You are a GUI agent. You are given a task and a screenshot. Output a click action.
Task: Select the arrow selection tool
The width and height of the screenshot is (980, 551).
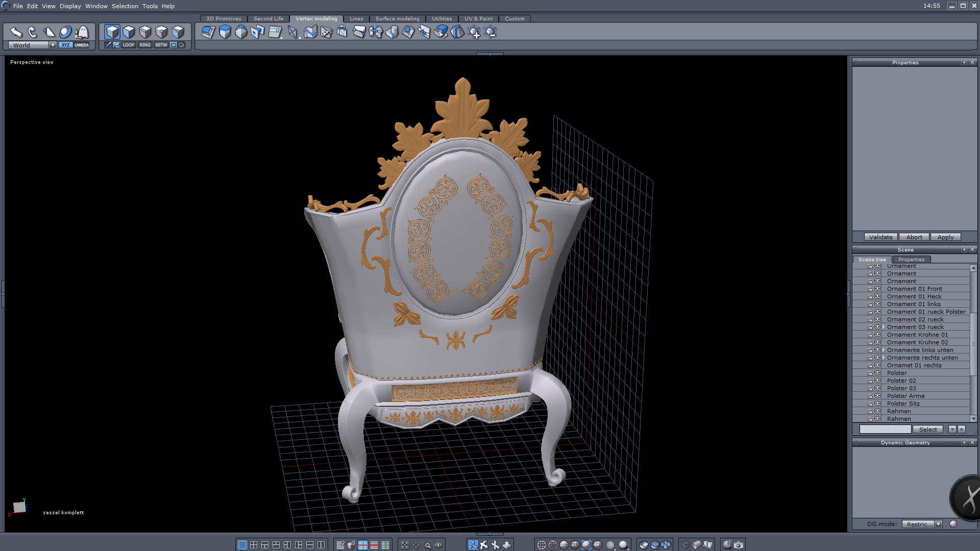(16, 32)
